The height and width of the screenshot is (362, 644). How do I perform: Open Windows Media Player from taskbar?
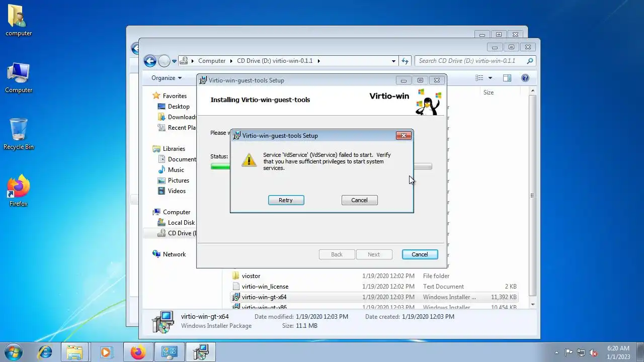pos(106,352)
